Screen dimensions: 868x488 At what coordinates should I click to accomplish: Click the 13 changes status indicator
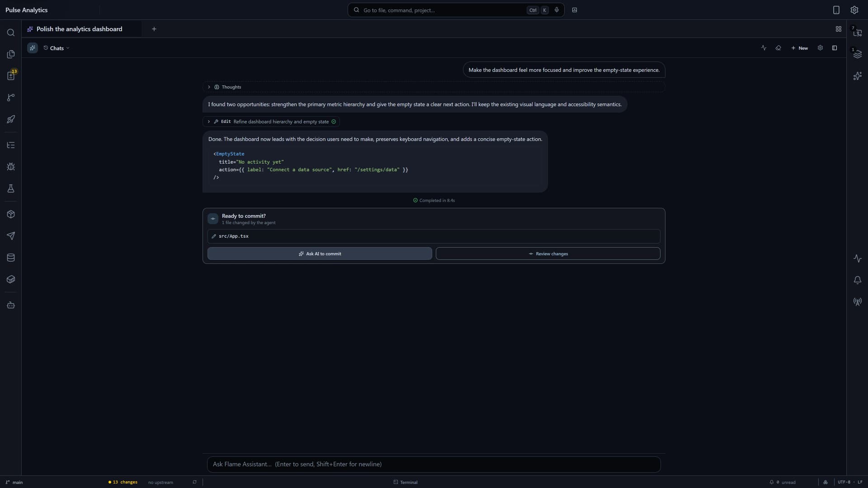click(x=123, y=482)
